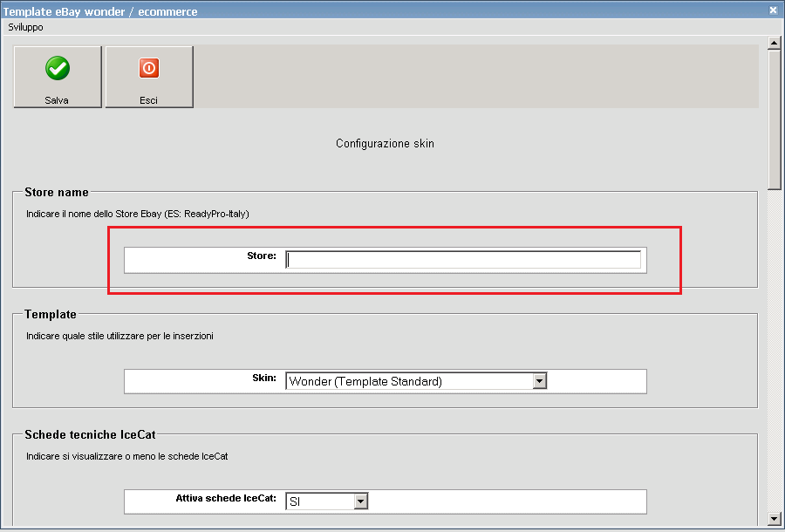Click the 'Template' group title

51,314
